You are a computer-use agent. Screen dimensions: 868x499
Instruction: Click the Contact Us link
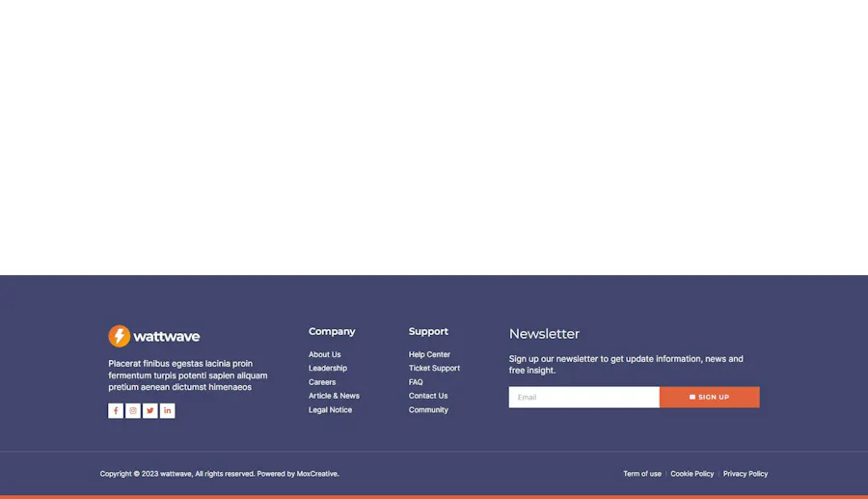point(428,396)
